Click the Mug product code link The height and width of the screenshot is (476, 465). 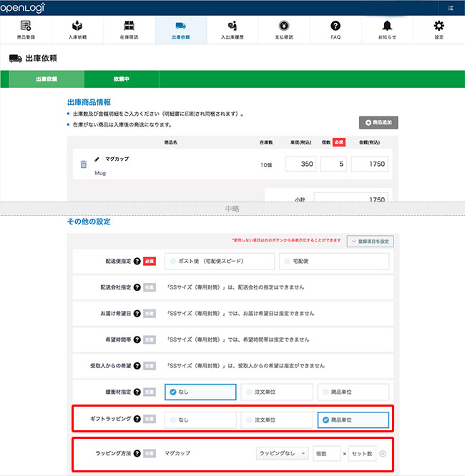click(100, 173)
